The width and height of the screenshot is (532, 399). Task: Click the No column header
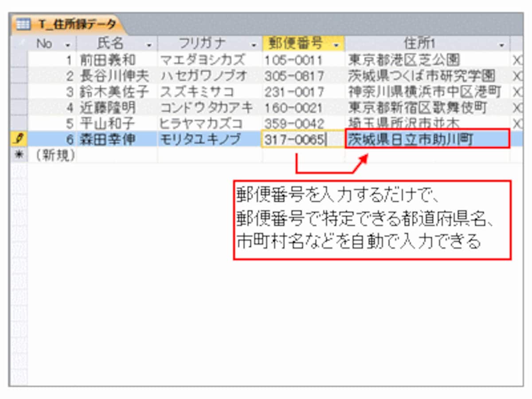(52, 44)
